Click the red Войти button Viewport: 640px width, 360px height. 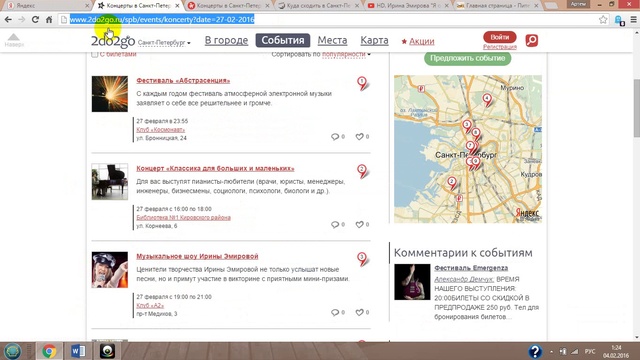coord(500,37)
